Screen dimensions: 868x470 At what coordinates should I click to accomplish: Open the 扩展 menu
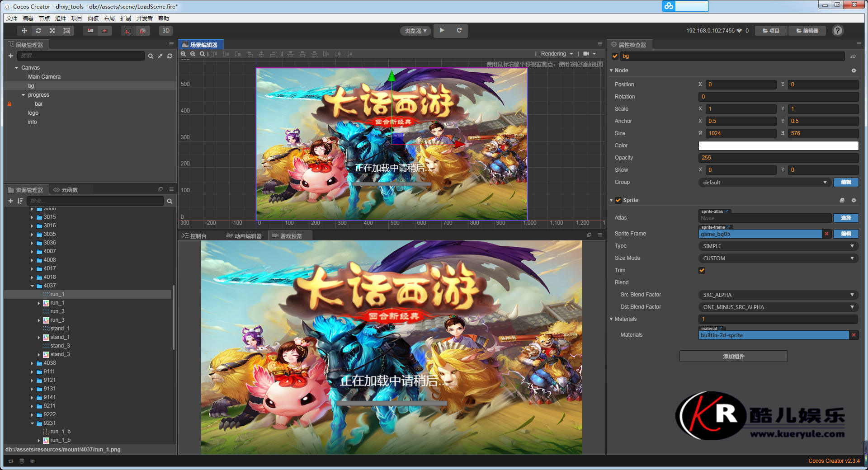(126, 19)
